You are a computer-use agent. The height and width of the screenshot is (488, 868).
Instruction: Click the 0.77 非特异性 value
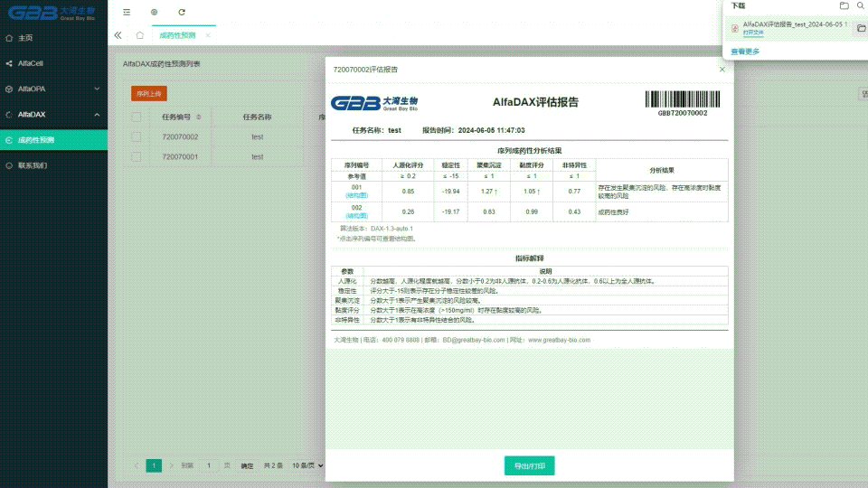[574, 192]
